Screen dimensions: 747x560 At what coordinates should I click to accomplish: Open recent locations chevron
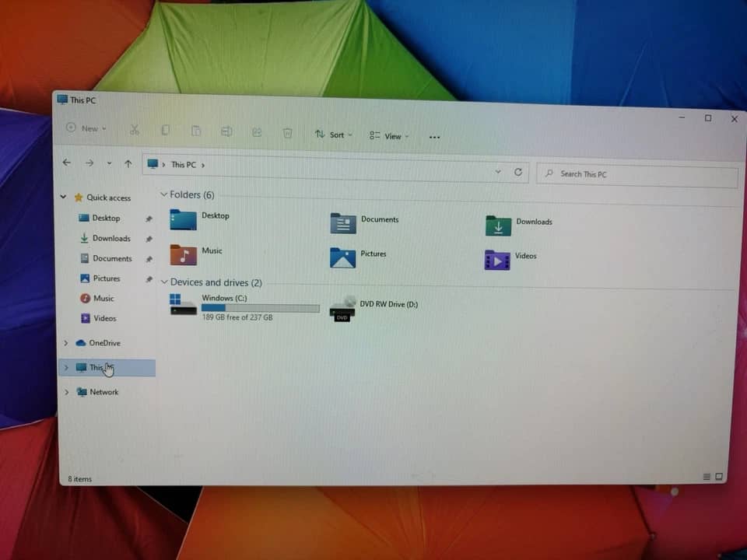click(109, 163)
